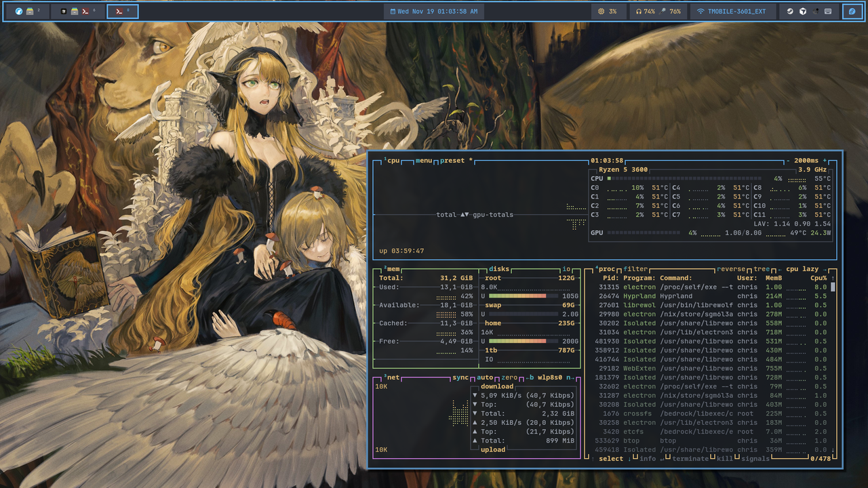Click the GPU usage meter bar
Image resolution: width=868 pixels, height=488 pixels.
643,233
